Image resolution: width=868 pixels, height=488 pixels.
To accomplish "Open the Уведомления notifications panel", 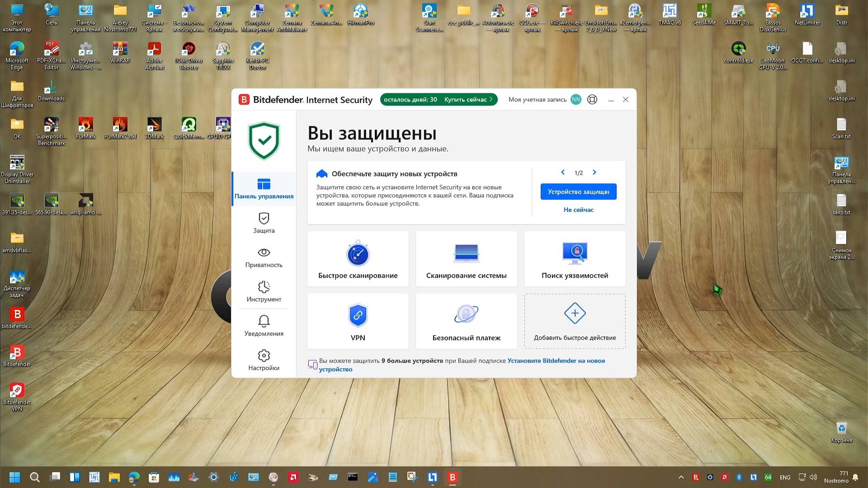I will tap(263, 326).
